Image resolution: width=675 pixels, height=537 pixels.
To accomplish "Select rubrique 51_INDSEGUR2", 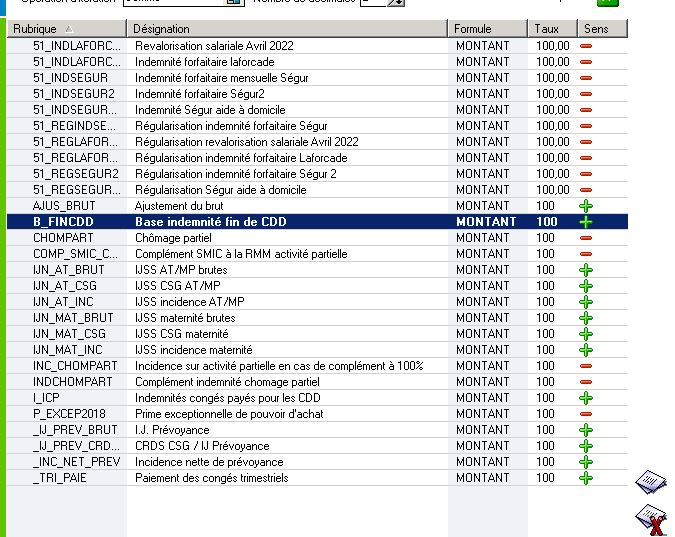I will tap(74, 94).
